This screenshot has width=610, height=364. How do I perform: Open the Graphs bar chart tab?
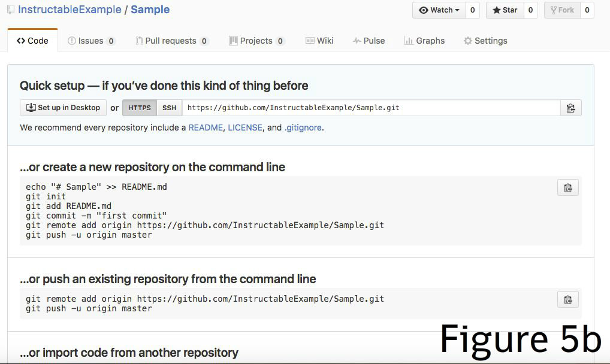[x=424, y=41]
